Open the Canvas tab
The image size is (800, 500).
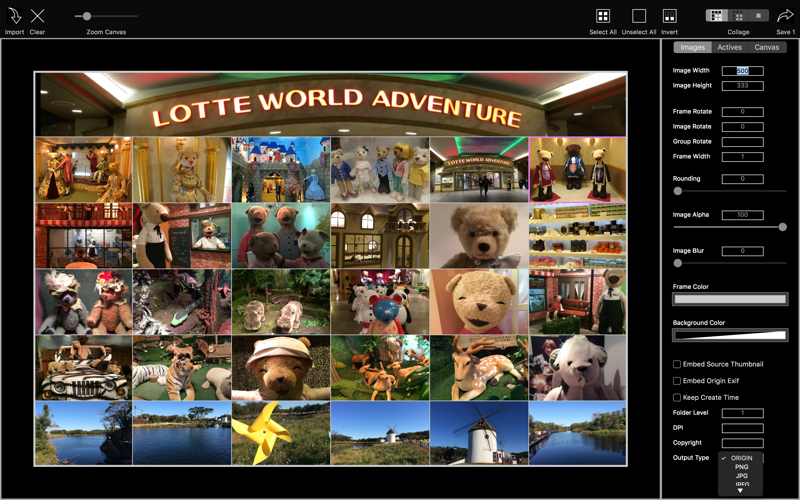click(767, 47)
